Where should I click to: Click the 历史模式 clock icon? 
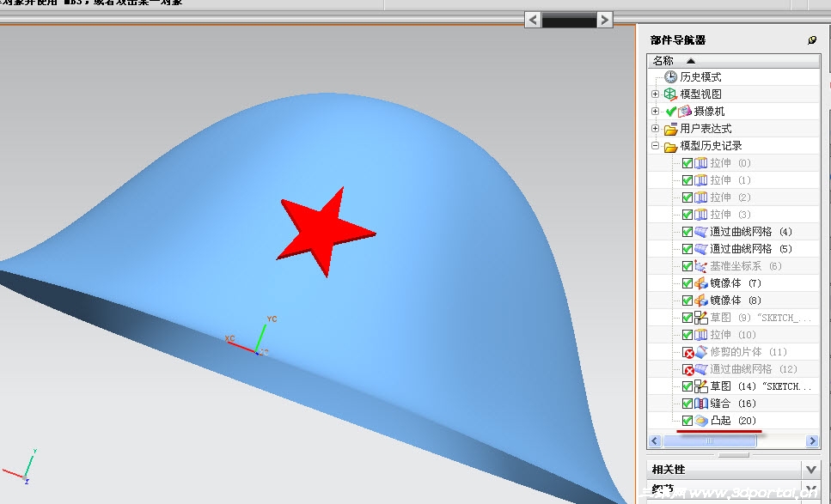pos(671,76)
